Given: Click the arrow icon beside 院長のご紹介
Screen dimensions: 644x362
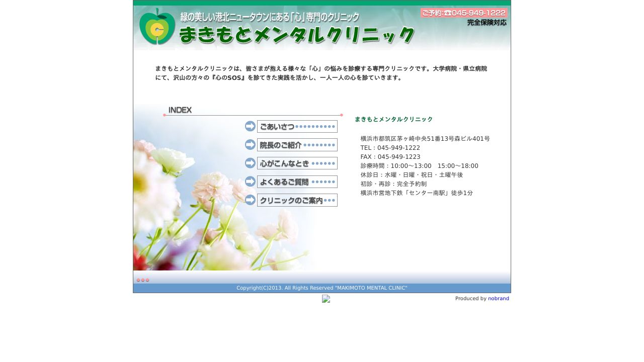Looking at the screenshot, I should 250,145.
